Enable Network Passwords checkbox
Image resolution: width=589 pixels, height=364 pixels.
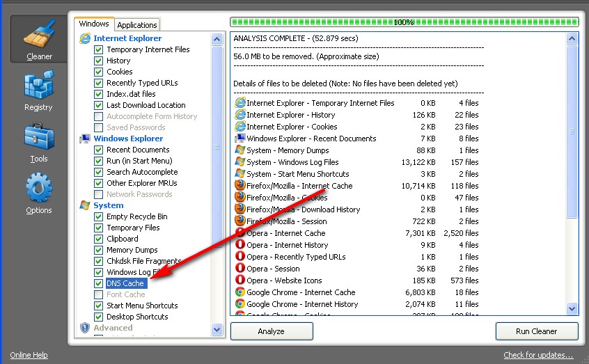click(x=98, y=195)
